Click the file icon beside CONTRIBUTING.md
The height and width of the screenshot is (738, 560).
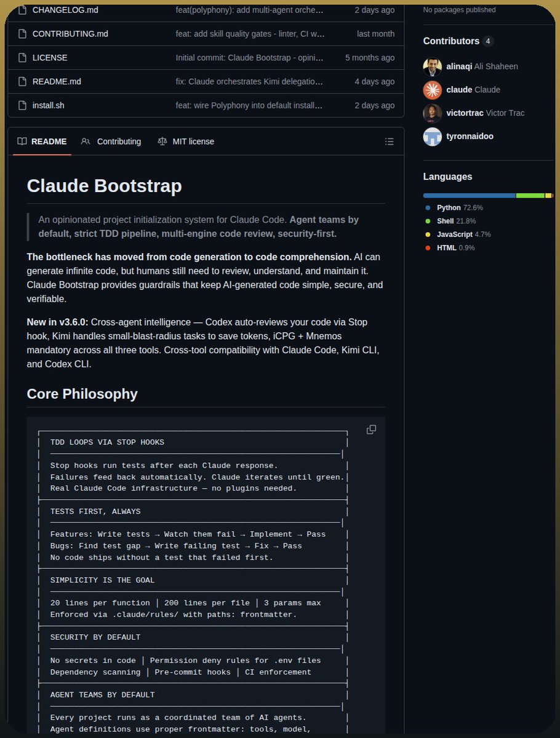tap(22, 34)
